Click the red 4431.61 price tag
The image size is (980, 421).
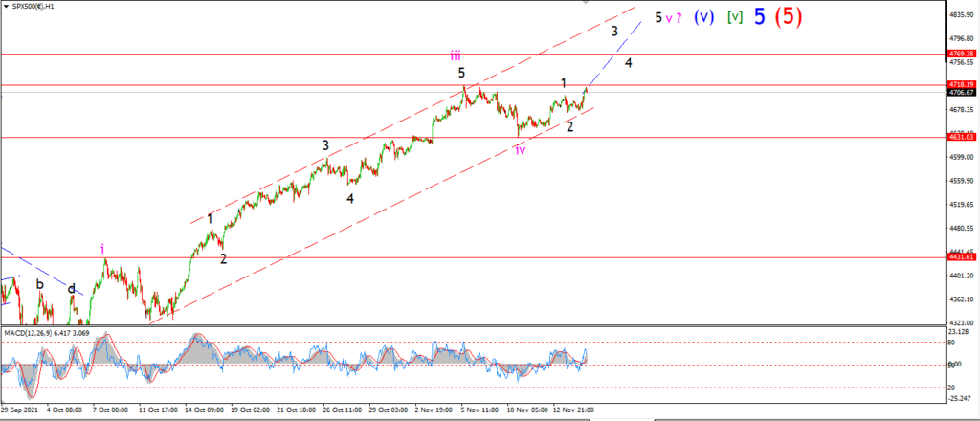[961, 257]
